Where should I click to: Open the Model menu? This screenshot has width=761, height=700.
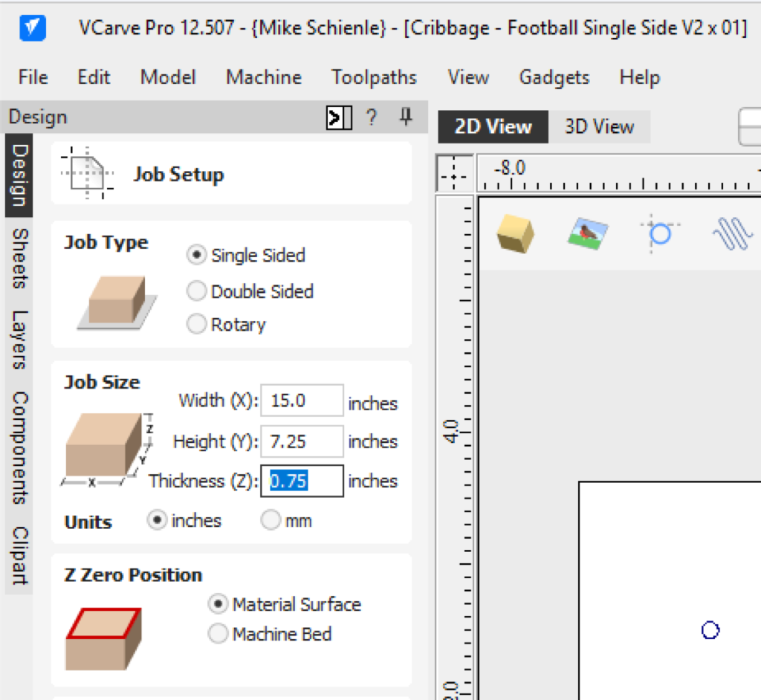168,77
